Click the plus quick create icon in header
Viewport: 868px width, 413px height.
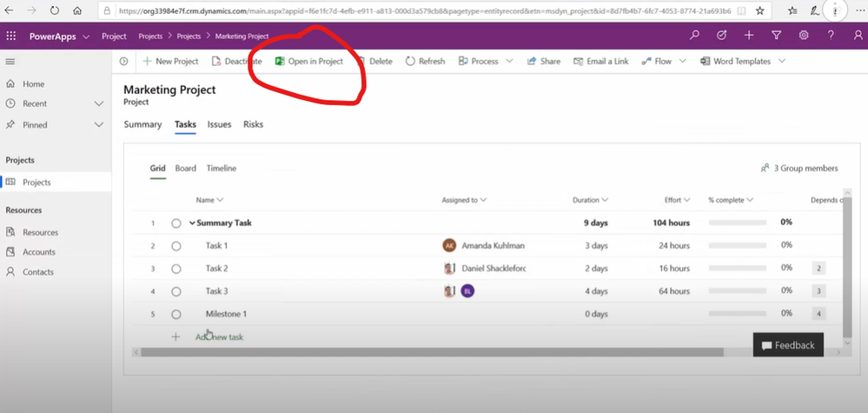pos(749,36)
